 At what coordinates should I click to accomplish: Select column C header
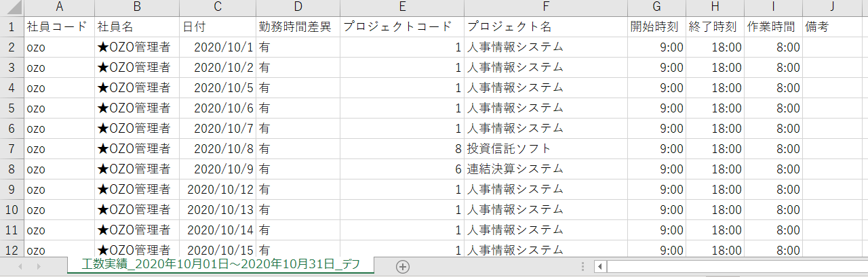click(218, 7)
